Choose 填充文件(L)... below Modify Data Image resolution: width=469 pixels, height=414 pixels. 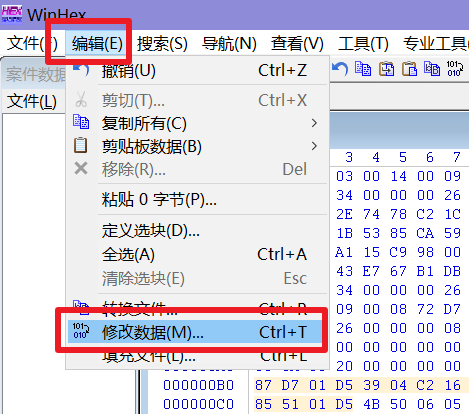pyautogui.click(x=197, y=357)
